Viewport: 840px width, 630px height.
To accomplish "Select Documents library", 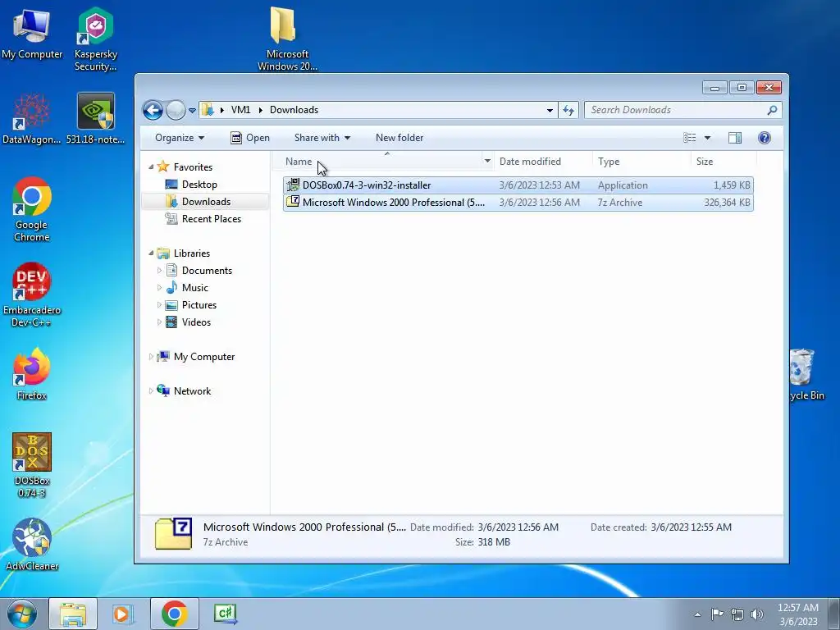I will point(207,271).
